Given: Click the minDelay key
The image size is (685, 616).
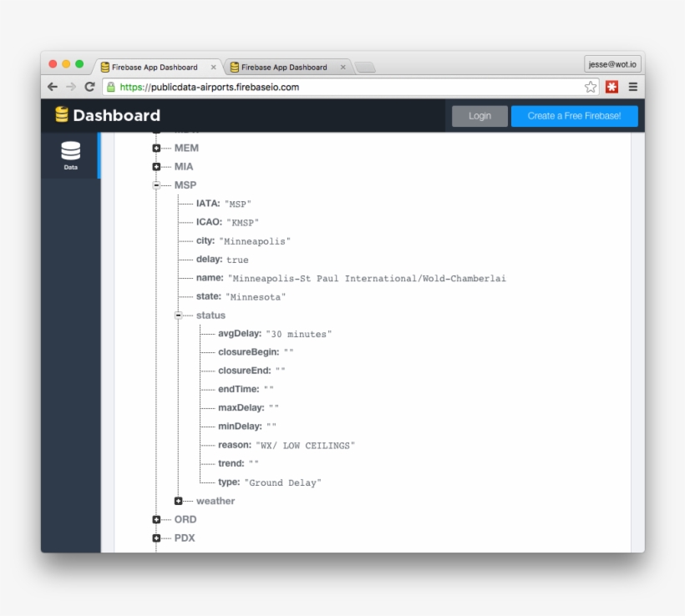Looking at the screenshot, I should click(240, 426).
